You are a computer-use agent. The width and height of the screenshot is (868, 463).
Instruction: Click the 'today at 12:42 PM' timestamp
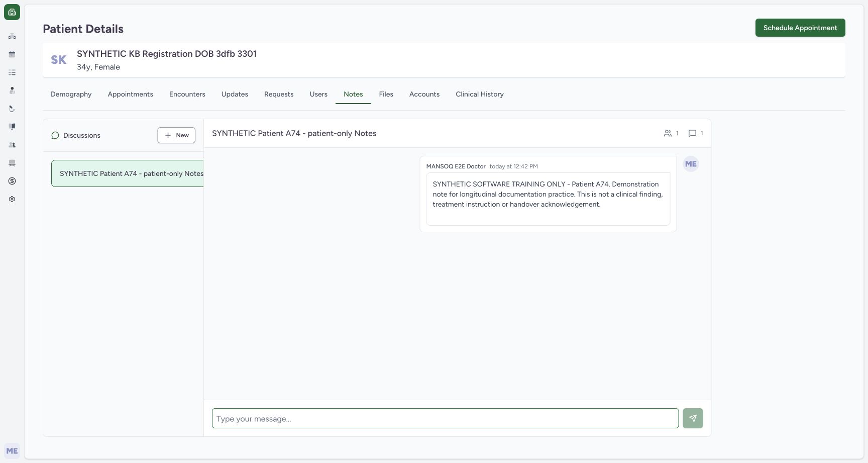click(x=513, y=166)
